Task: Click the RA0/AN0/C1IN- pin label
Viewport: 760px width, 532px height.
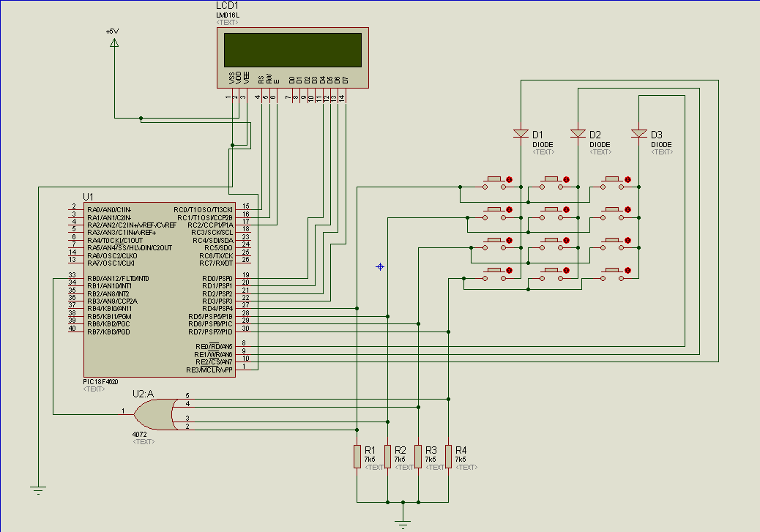Action: 109,210
